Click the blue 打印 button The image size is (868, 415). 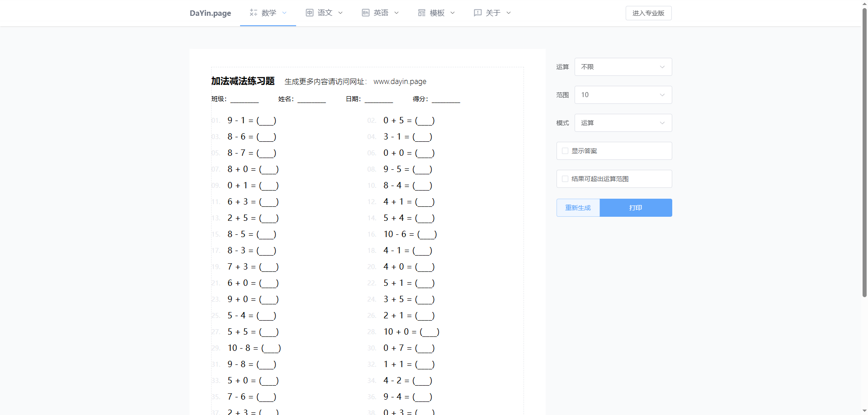point(636,208)
